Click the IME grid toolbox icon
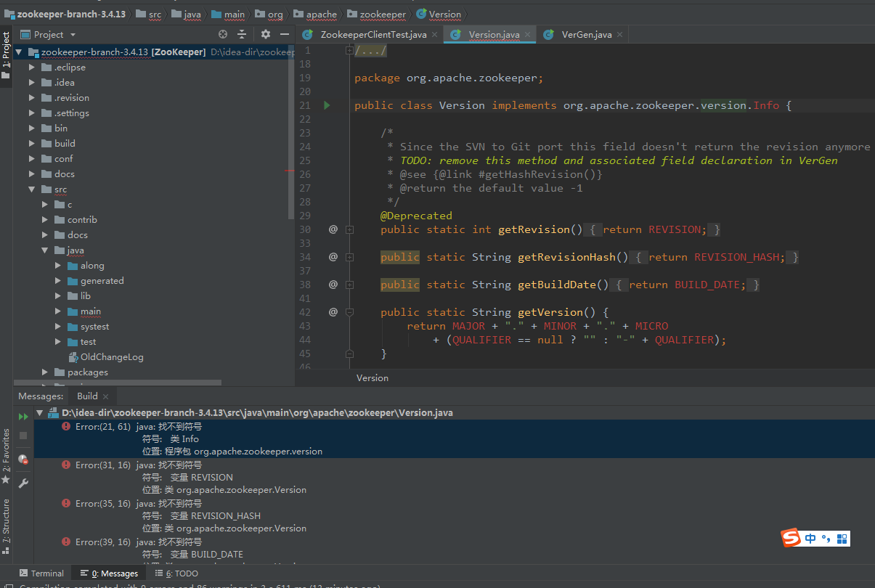 pyautogui.click(x=842, y=539)
